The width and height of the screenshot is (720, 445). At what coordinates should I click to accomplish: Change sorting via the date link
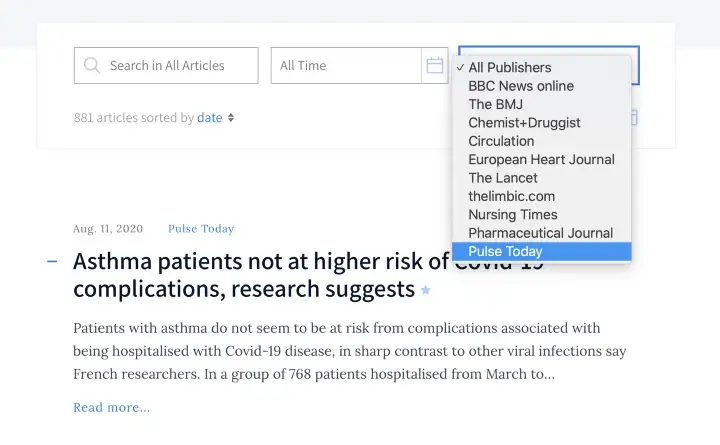[x=210, y=118]
